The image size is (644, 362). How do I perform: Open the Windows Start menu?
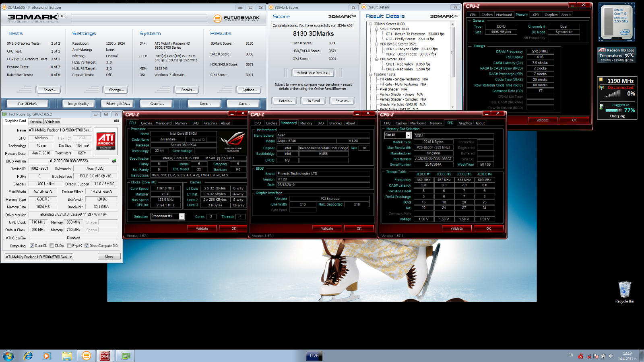[8, 356]
